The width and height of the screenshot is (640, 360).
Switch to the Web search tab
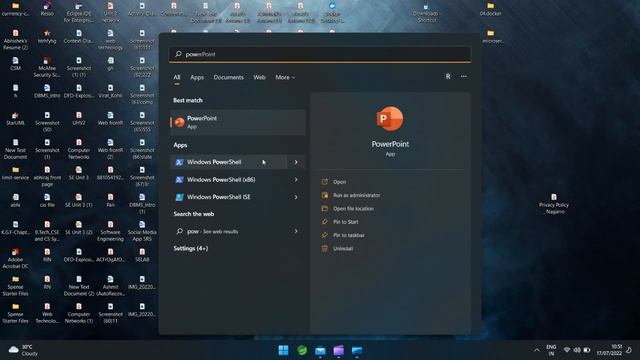259,77
